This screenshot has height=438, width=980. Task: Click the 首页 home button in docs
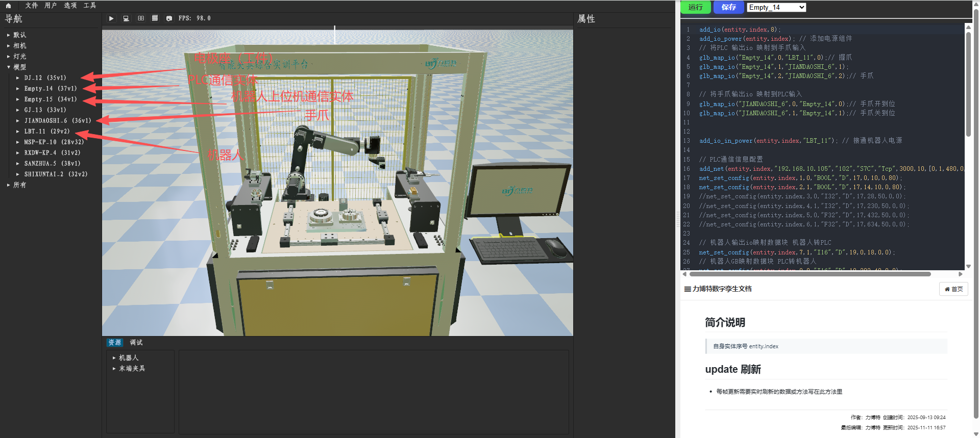coord(953,289)
